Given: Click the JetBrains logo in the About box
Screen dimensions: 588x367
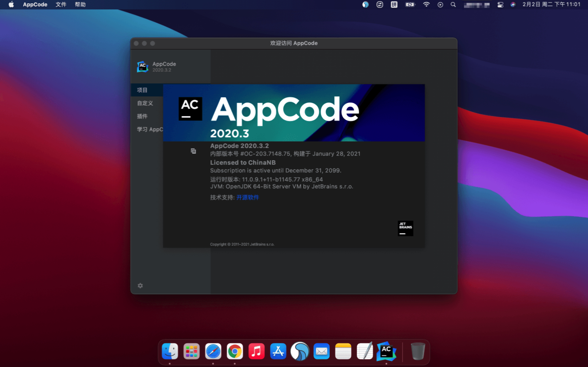Looking at the screenshot, I should (405, 228).
